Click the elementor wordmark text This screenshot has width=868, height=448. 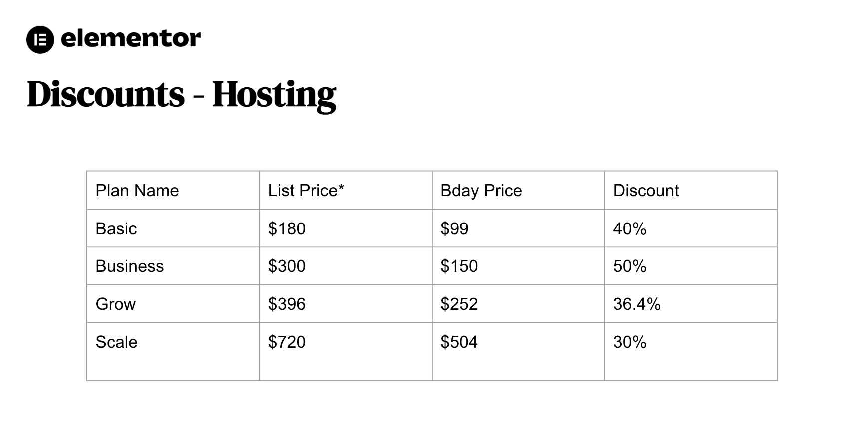click(130, 38)
